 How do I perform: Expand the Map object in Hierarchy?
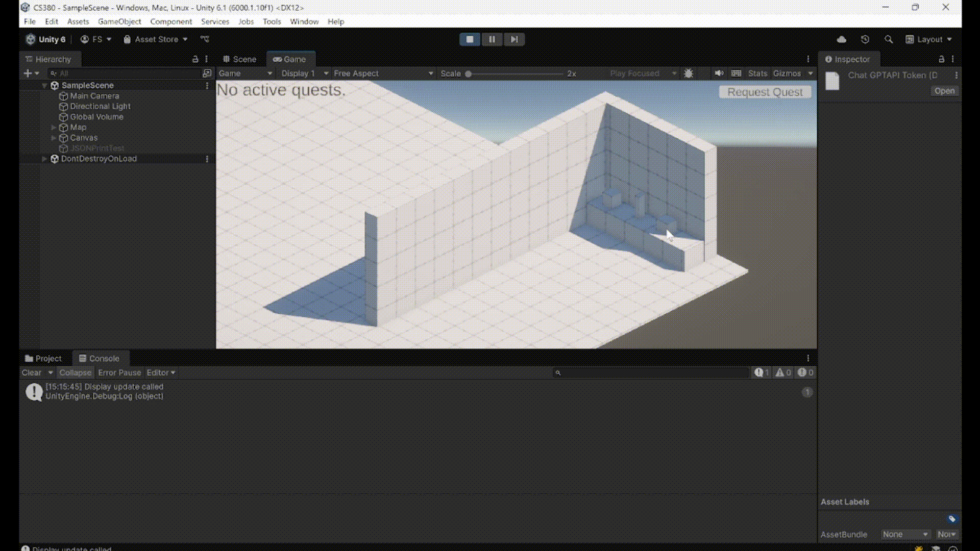point(54,127)
